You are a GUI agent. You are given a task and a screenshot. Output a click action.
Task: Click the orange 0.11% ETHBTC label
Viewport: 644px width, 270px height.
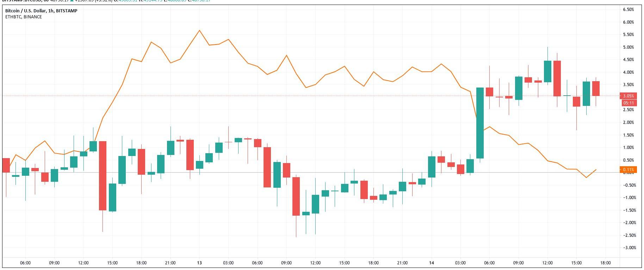[628, 170]
